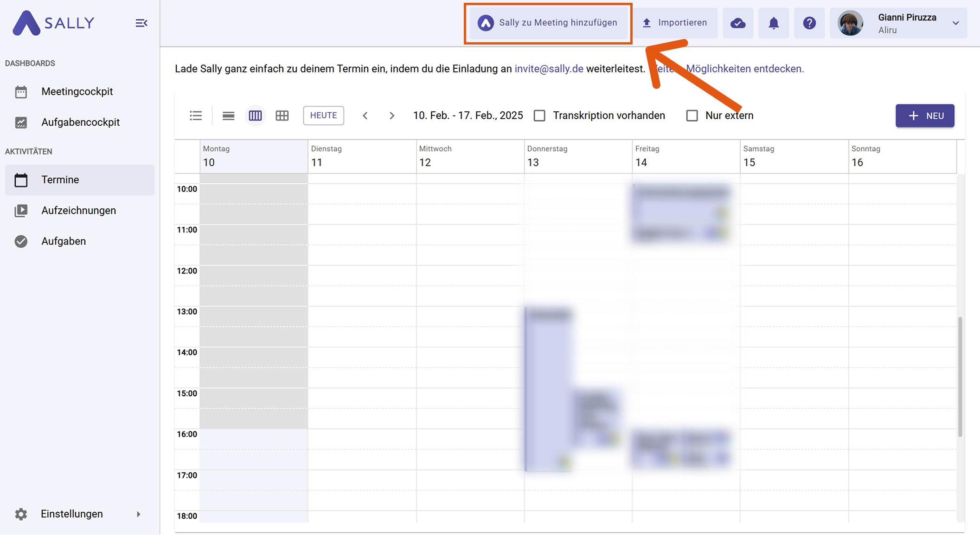The image size is (980, 535).
Task: Click the Aufgaben checkmark icon
Action: click(x=21, y=241)
